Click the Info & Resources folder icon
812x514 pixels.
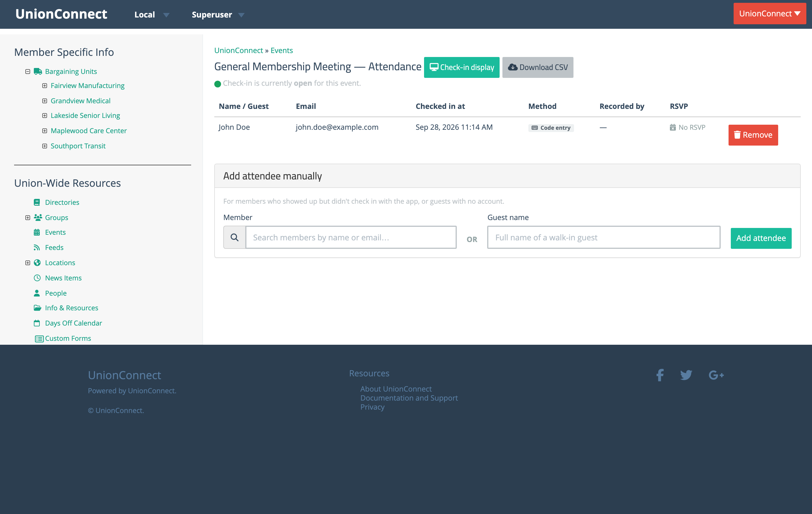click(37, 308)
